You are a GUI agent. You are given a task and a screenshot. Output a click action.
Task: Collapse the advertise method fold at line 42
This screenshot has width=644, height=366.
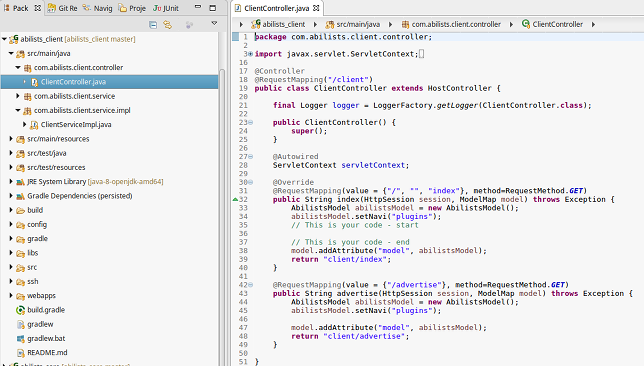point(250,285)
